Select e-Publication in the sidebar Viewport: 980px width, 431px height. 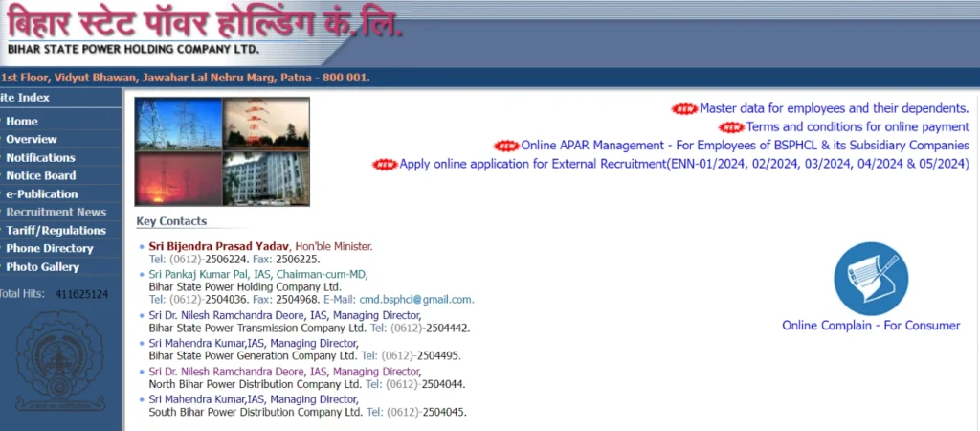click(x=42, y=193)
